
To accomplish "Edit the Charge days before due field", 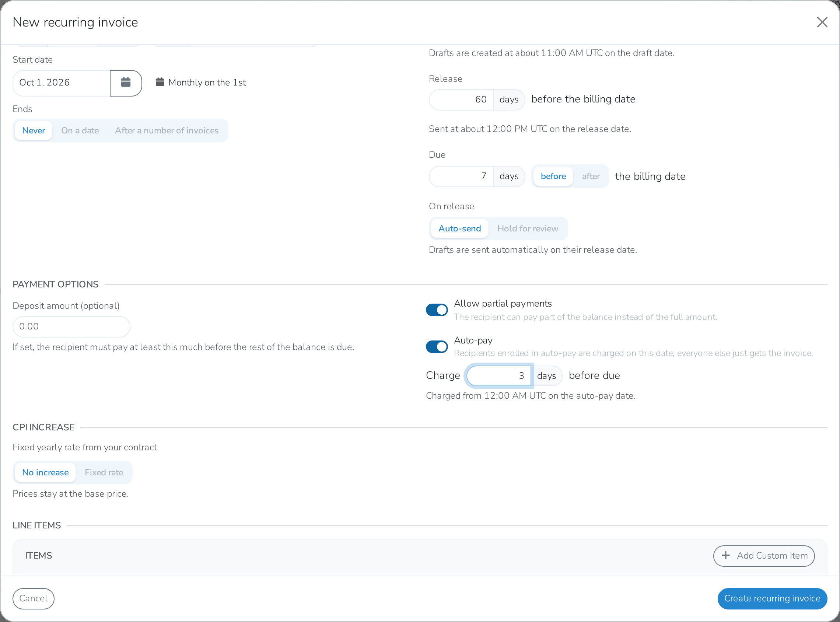I will [498, 376].
